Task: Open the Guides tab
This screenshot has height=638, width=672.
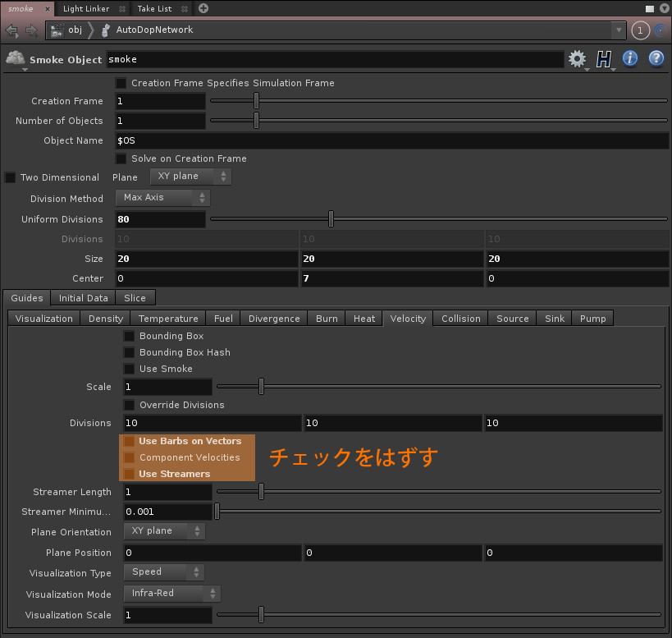Action: click(26, 298)
